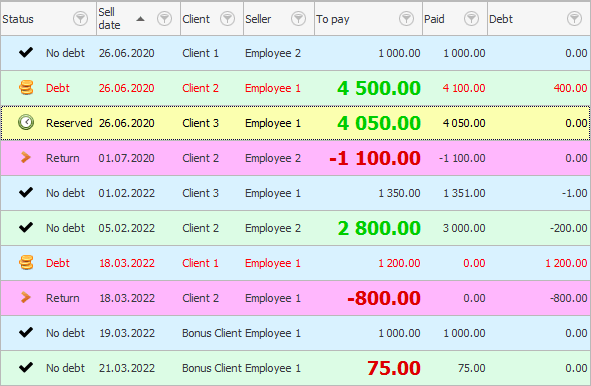
Task: Click the Debt value 1 200.00
Action: coord(566,263)
